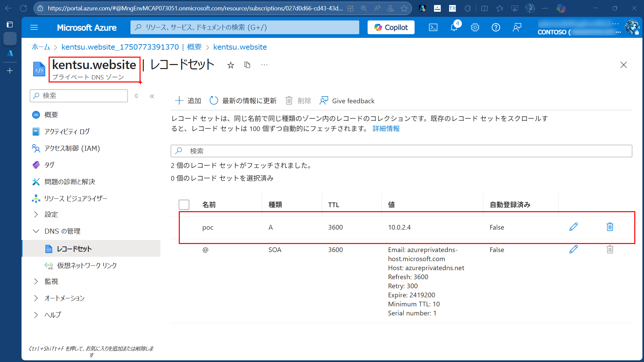Edit the poc record with pencil icon
Screen dimensions: 644x362
point(574,227)
